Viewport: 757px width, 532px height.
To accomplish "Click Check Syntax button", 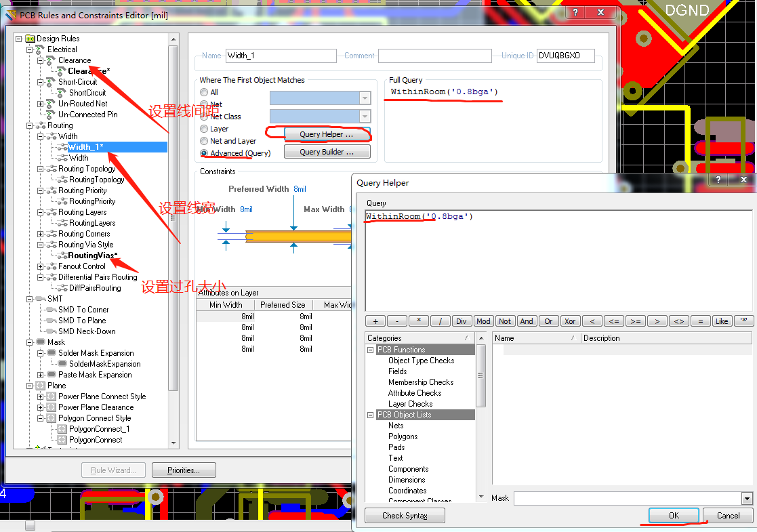I will point(405,516).
